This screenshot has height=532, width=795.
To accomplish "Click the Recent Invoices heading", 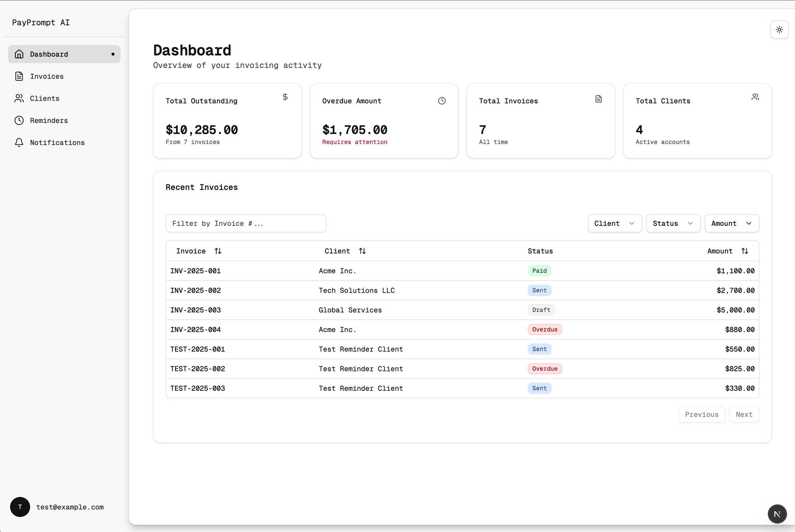I will [202, 187].
